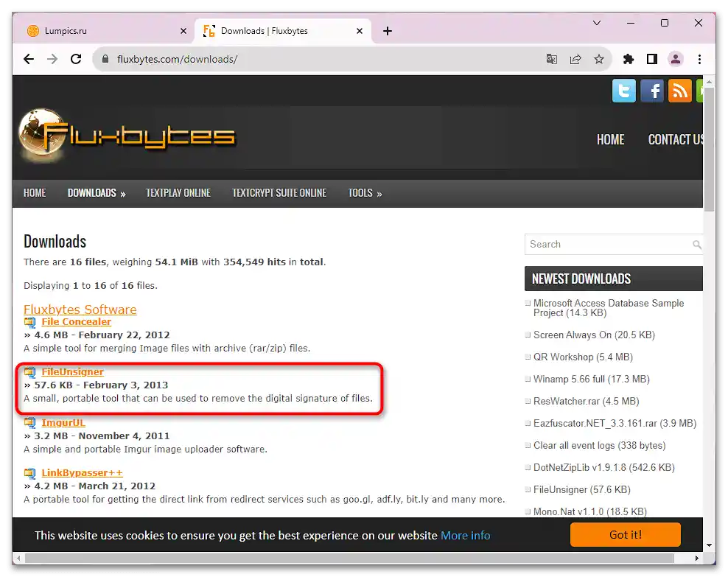Open the RSS feed icon
Image resolution: width=728 pixels, height=577 pixels.
(679, 91)
